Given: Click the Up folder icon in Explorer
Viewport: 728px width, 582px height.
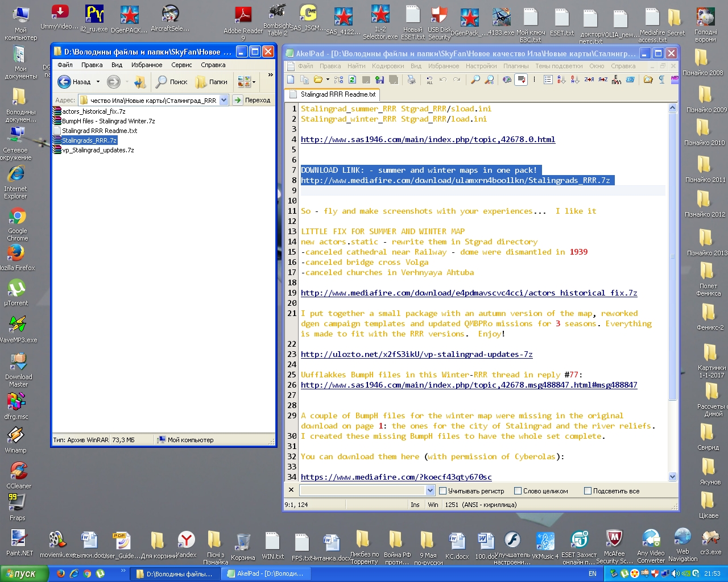Looking at the screenshot, I should coord(140,82).
